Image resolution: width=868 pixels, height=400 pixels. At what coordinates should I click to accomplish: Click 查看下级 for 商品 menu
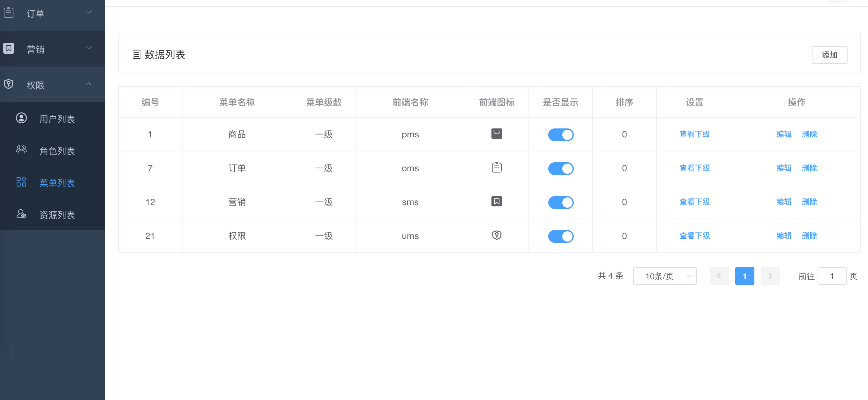694,134
